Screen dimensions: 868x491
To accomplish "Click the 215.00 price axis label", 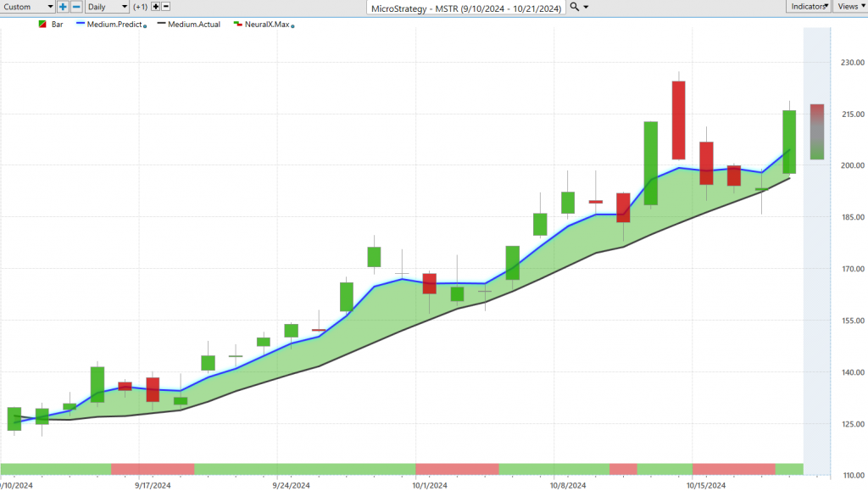I will coord(853,114).
